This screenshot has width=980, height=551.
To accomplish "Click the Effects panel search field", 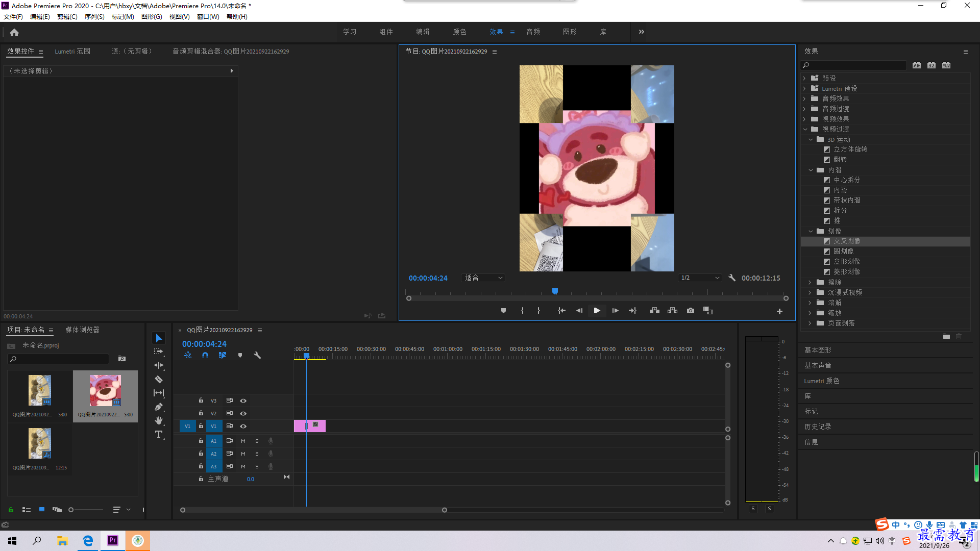I will tap(853, 65).
